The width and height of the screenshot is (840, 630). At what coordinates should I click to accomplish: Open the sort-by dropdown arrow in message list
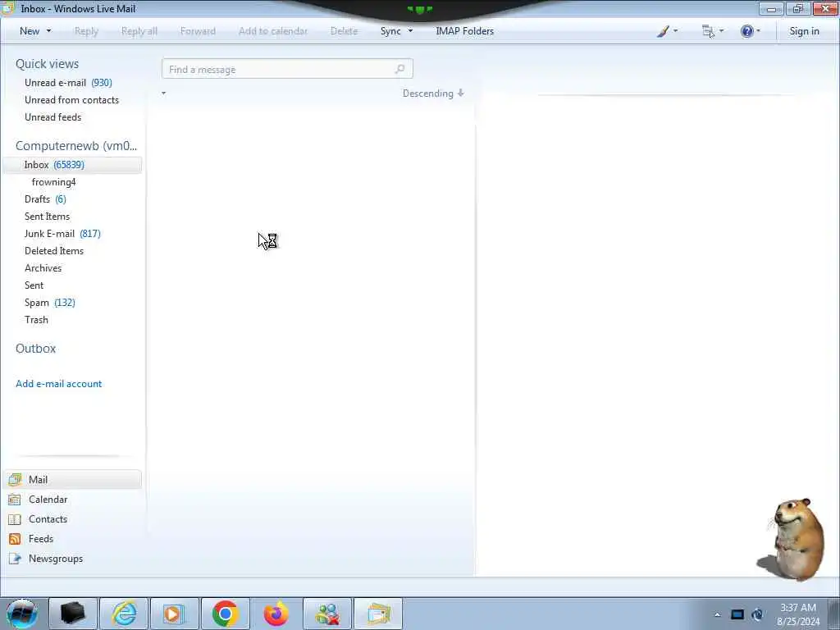(164, 94)
